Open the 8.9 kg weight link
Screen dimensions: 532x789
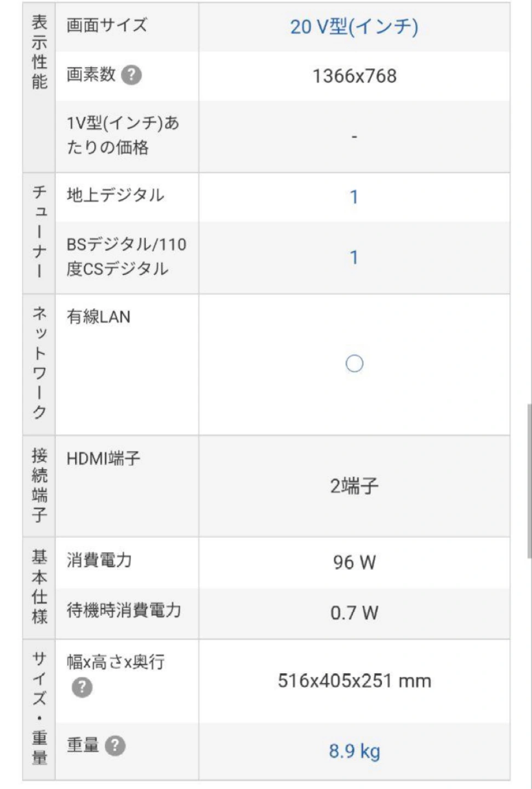[x=354, y=751]
